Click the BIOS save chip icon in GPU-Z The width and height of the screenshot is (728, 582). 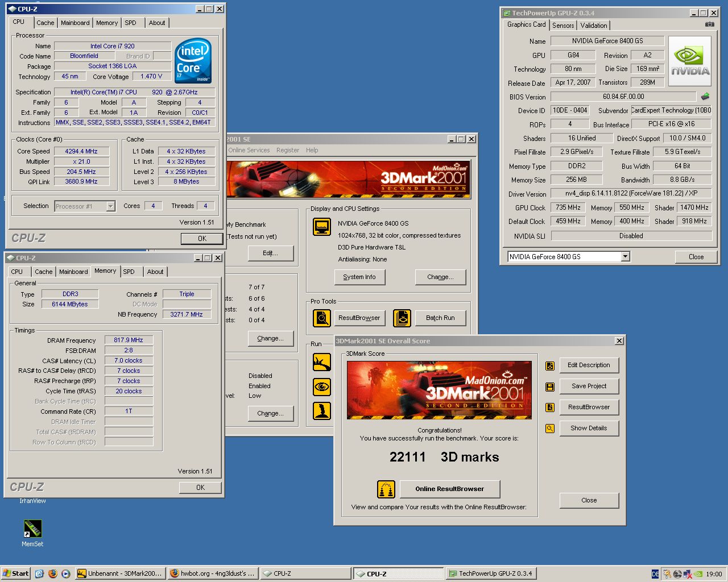pos(705,97)
